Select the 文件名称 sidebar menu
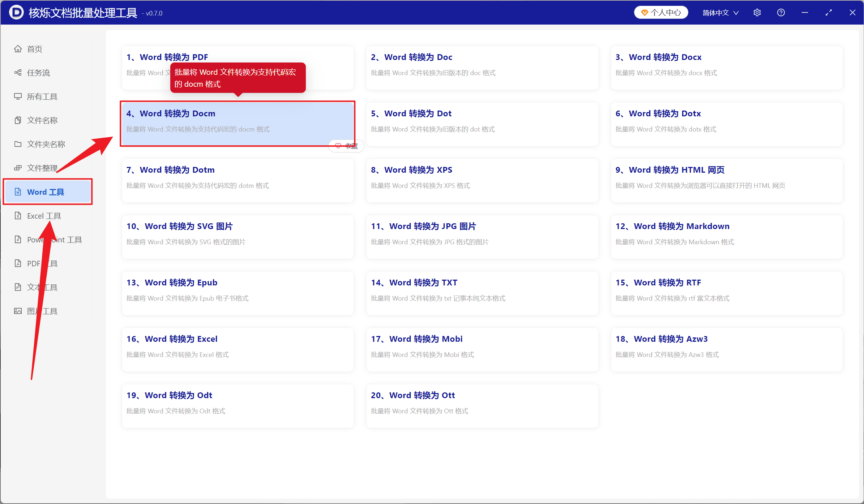Screen dimensions: 864x504 pyautogui.click(x=47, y=120)
